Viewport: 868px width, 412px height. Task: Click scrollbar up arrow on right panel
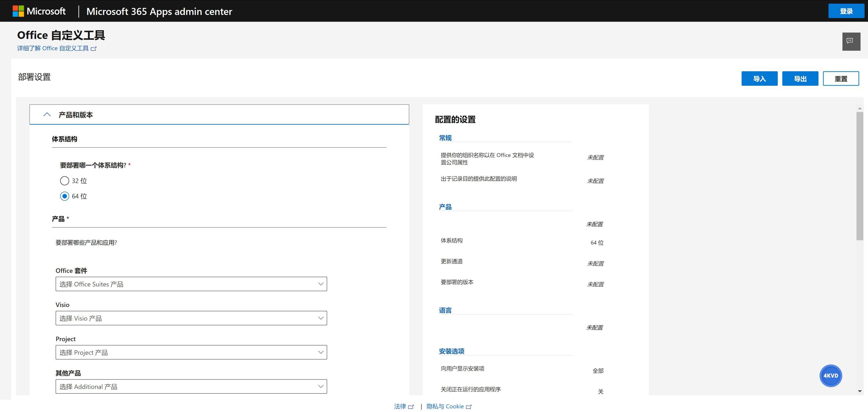(x=860, y=108)
